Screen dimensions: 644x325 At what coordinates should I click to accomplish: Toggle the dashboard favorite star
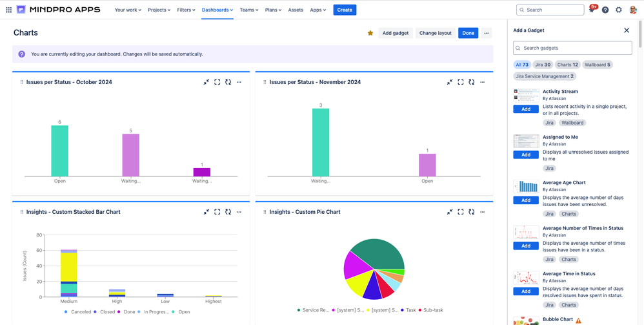pos(370,33)
